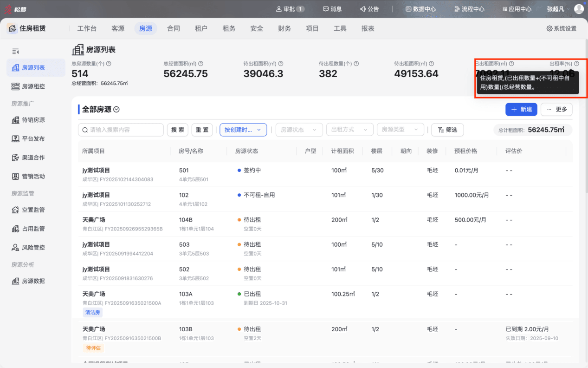The width and height of the screenshot is (588, 368).
Task: Switch to the 工作台 tab
Action: (87, 28)
